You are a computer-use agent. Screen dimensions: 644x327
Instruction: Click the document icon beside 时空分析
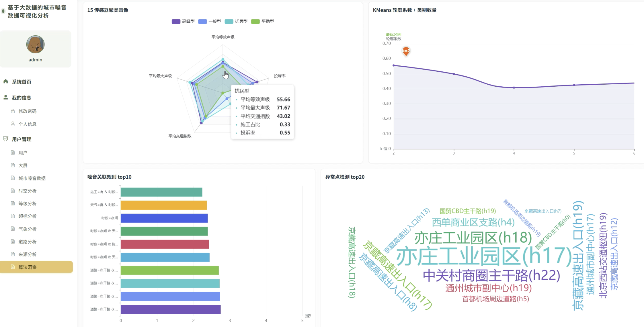13,191
